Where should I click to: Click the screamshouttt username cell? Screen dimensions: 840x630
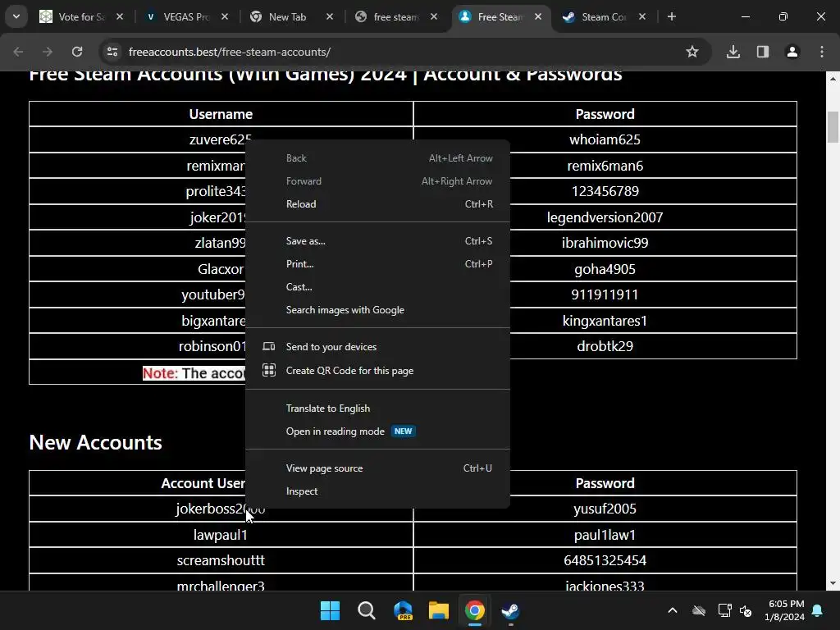[x=221, y=560]
